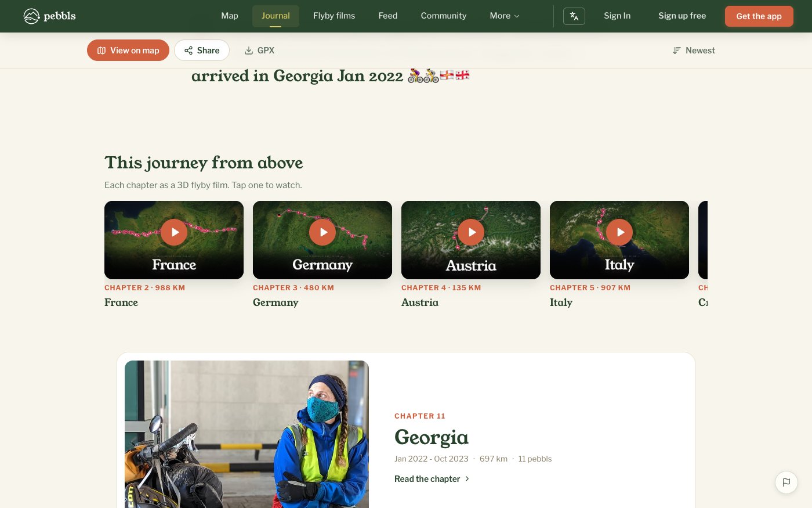Image resolution: width=812 pixels, height=508 pixels.
Task: Open the language translate icon
Action: click(x=574, y=16)
